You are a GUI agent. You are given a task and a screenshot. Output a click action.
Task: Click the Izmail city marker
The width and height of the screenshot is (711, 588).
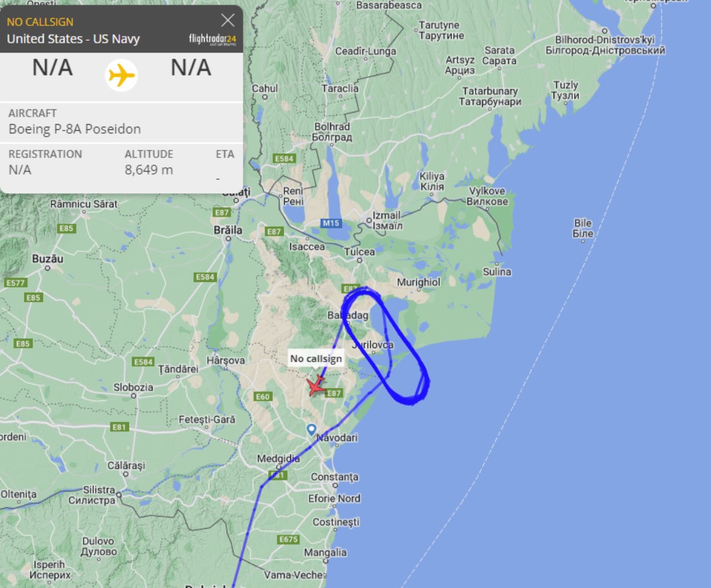(x=369, y=221)
